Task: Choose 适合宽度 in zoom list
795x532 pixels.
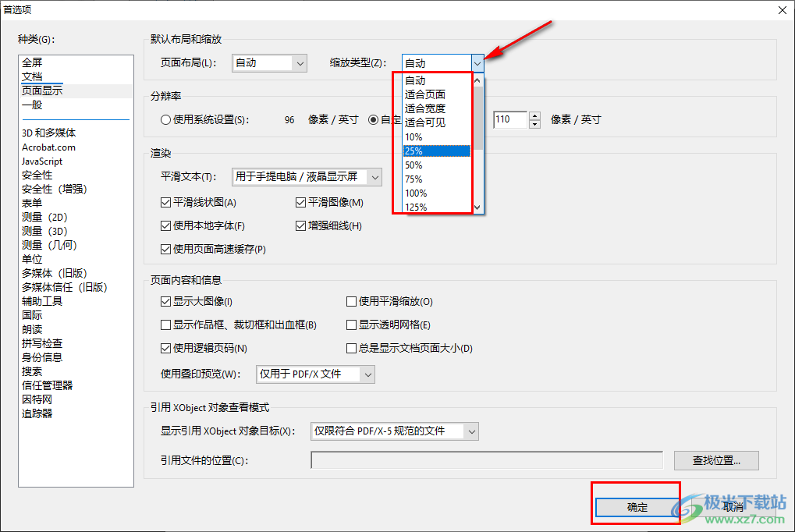Action: pos(437,108)
